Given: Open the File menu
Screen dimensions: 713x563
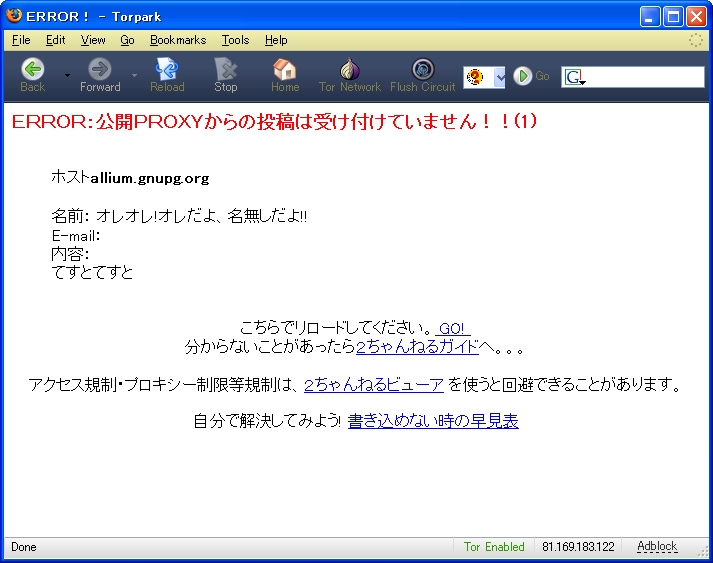Looking at the screenshot, I should tap(21, 40).
